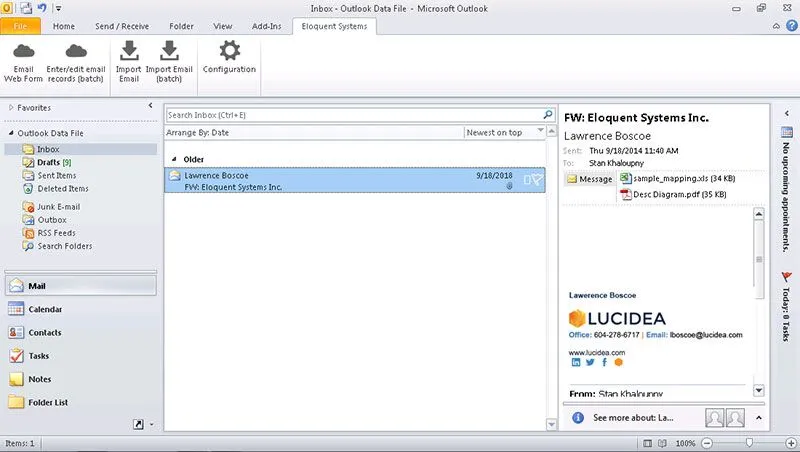Open the Email Web Form cloud icon
Viewport: 800px width, 452px height.
23,51
